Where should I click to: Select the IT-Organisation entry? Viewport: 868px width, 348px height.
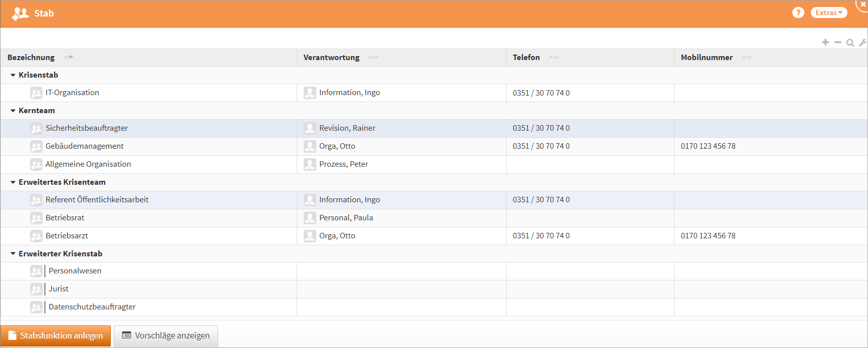click(x=72, y=93)
